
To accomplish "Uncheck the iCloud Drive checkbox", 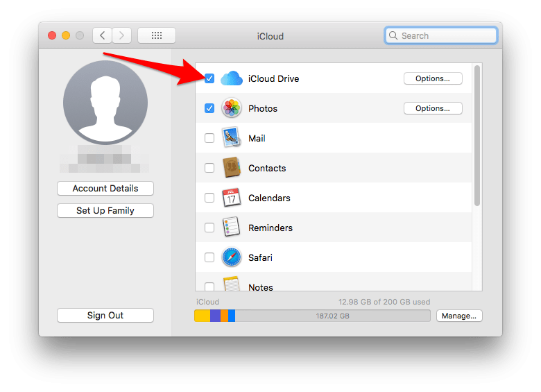I will (x=209, y=78).
